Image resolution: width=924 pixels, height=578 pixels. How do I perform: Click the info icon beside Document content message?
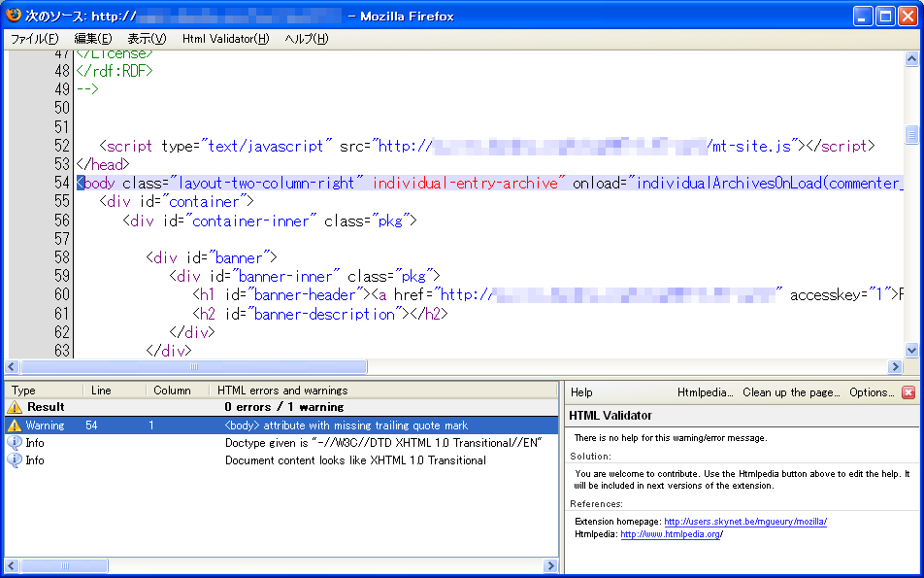(x=15, y=460)
